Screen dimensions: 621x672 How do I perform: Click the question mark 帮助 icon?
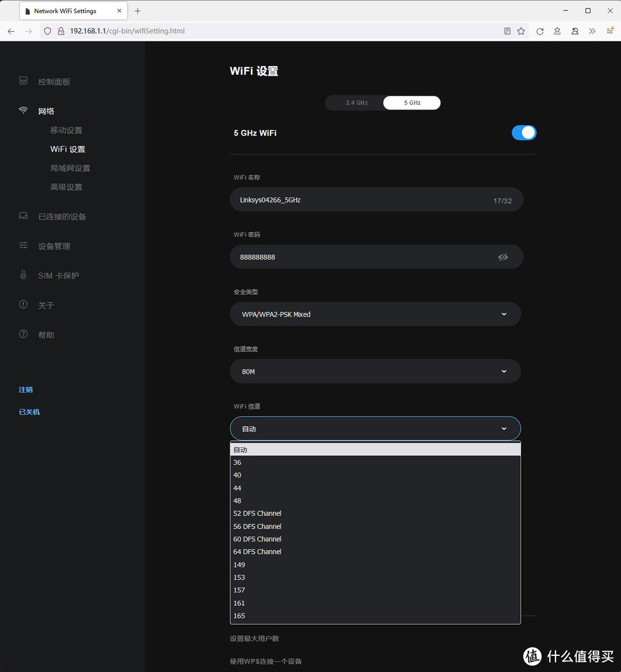(x=23, y=334)
